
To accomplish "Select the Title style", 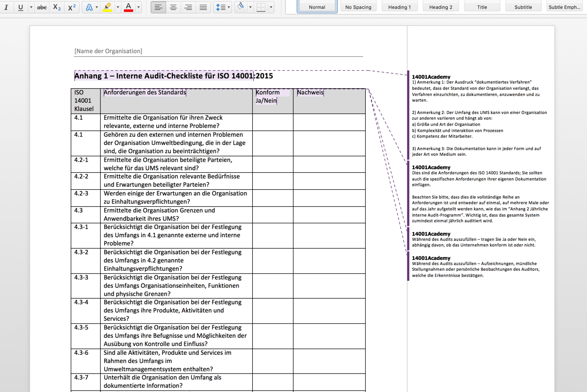I will tap(482, 7).
